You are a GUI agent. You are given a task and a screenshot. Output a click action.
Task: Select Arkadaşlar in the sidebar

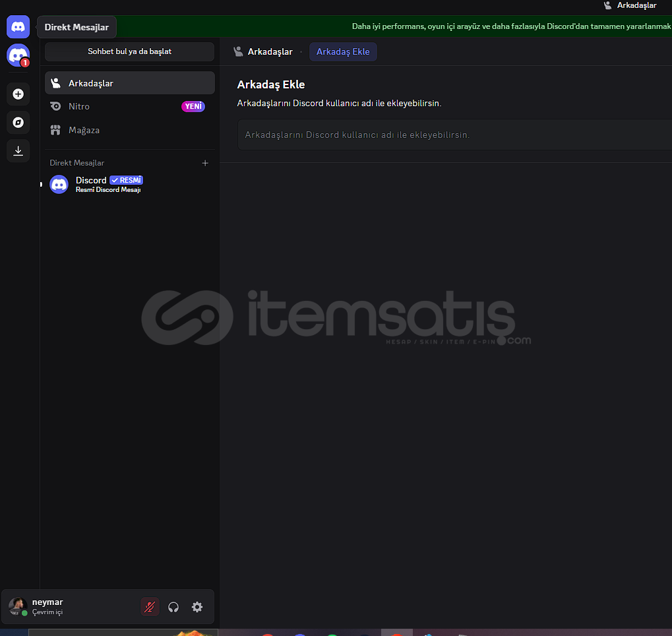click(129, 83)
